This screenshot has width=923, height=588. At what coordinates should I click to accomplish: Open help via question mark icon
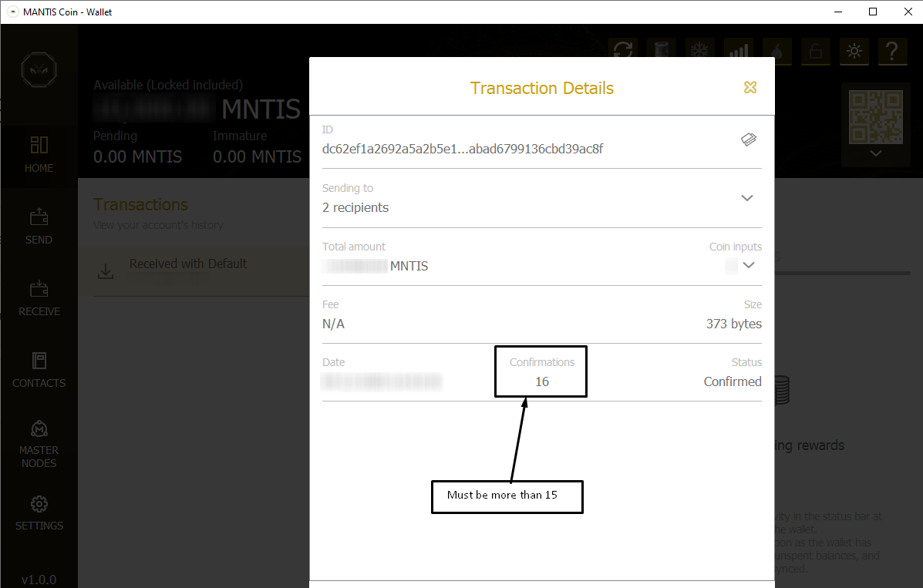pyautogui.click(x=892, y=51)
